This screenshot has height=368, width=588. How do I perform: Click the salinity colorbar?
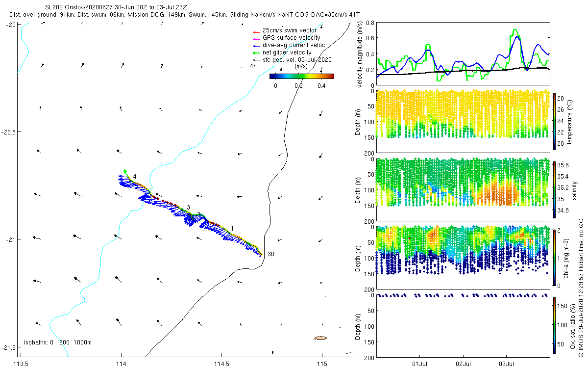[x=554, y=190]
